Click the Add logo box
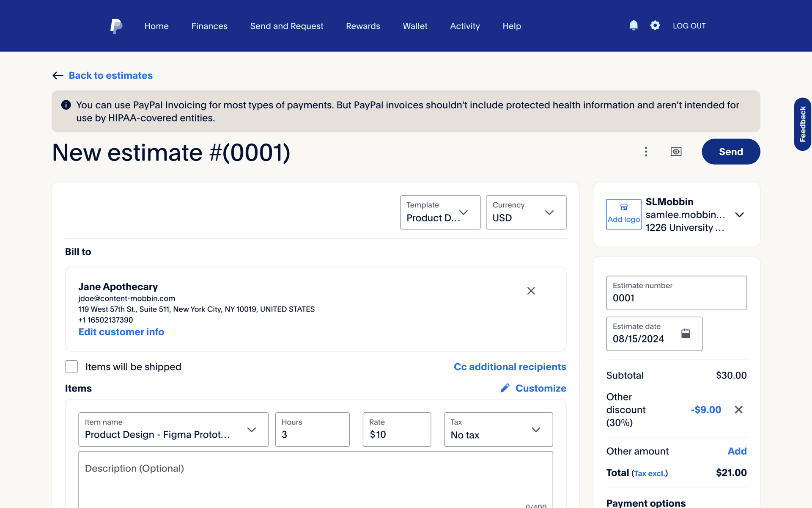812x508 pixels. point(624,215)
